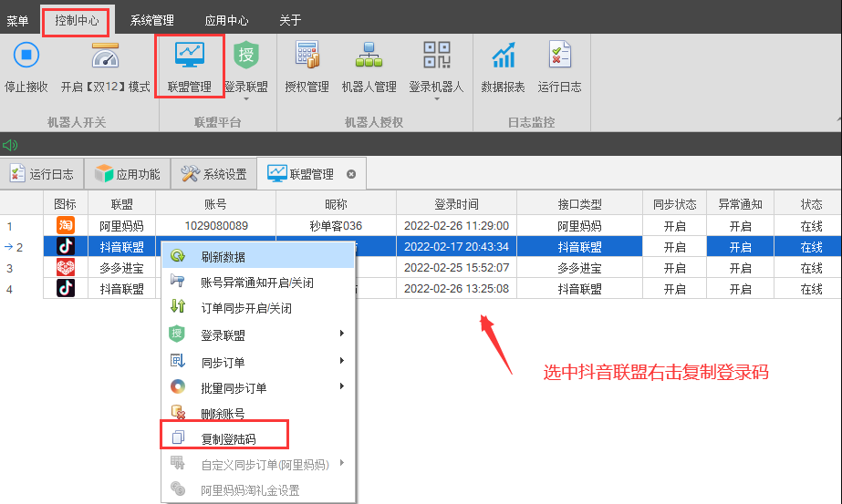This screenshot has height=504, width=842.
Task: Click the 停止接收 stop icon
Action: coord(26,55)
